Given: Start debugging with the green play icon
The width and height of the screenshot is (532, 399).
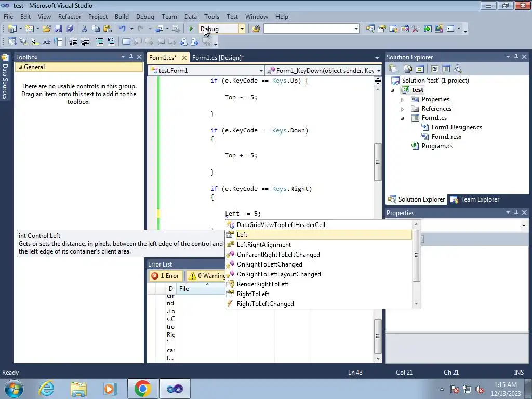Looking at the screenshot, I should pyautogui.click(x=191, y=29).
